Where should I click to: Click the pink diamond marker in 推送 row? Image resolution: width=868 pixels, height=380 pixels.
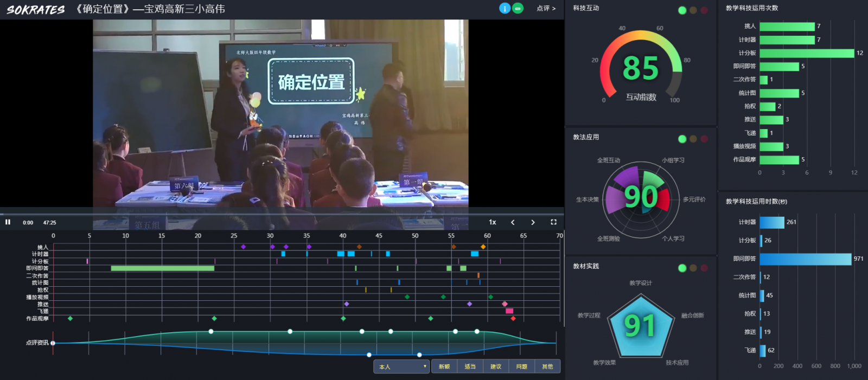click(x=505, y=304)
